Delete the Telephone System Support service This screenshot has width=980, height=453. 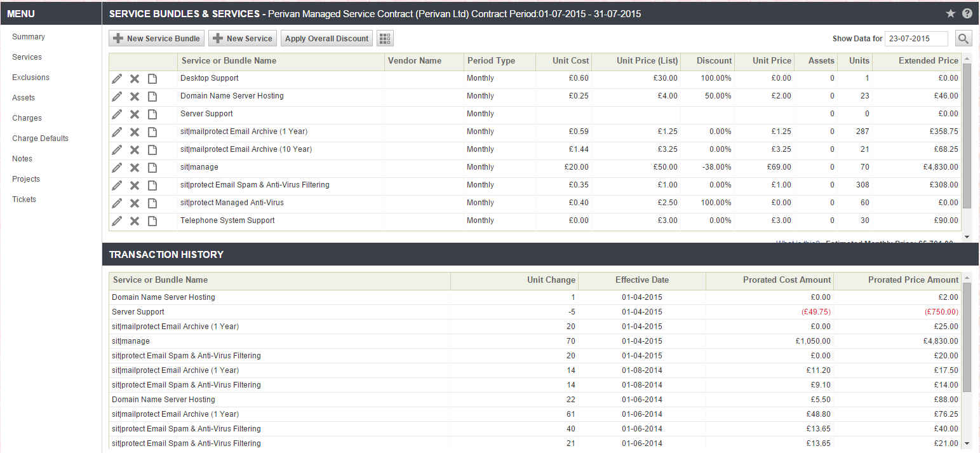pos(135,221)
